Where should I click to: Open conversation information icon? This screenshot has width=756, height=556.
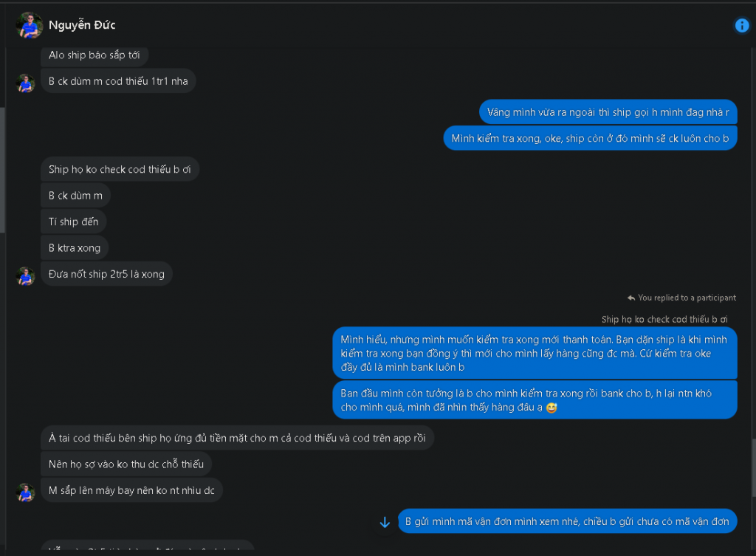click(x=741, y=26)
